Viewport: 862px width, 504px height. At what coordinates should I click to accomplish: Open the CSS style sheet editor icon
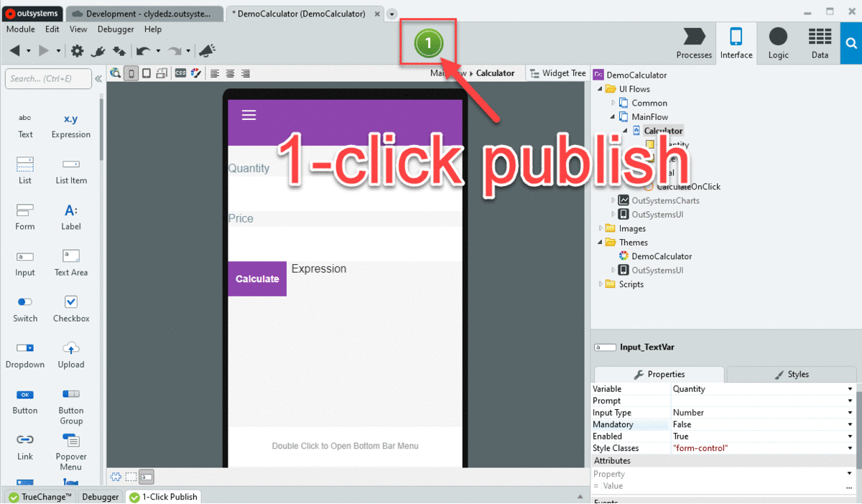click(x=180, y=73)
